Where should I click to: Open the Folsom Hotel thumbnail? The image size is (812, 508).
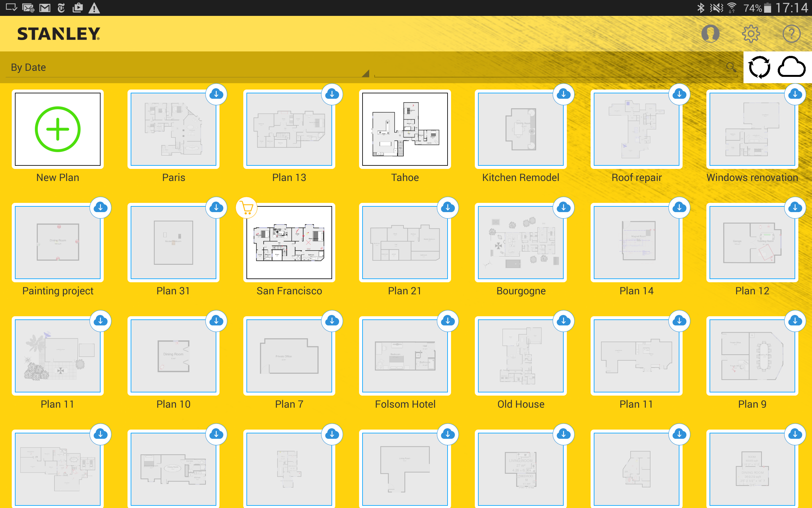pos(405,356)
